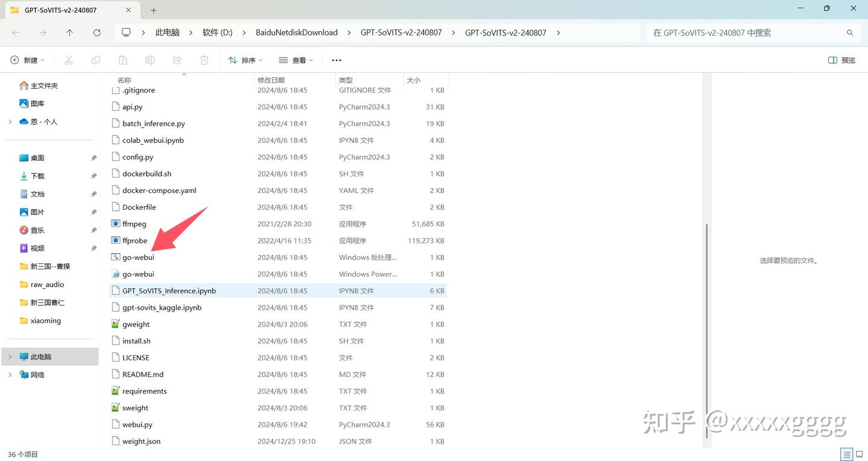The width and height of the screenshot is (868, 461).
Task: Cut the selected file using toolbar scissors icon
Action: 68,60
